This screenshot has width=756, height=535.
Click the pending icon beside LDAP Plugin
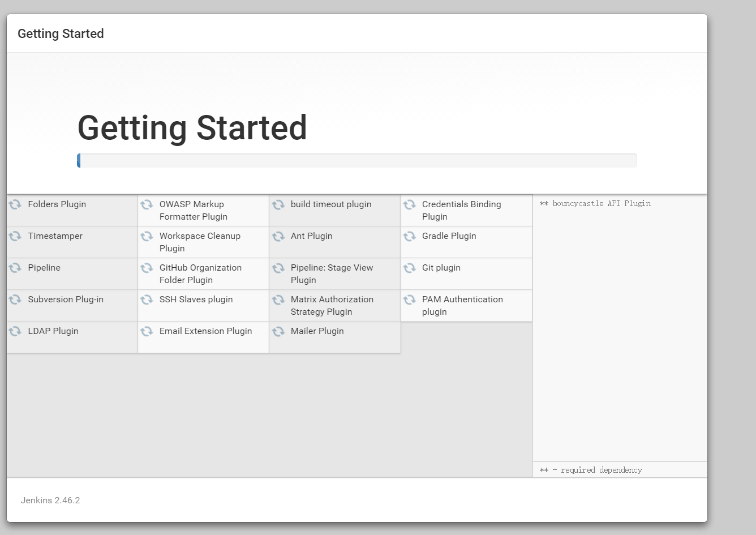coord(15,331)
